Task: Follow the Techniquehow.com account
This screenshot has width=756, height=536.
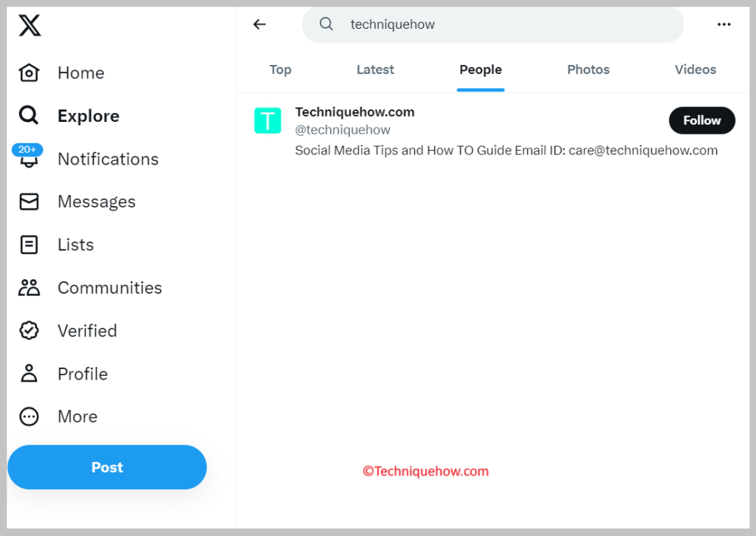Action: [x=702, y=120]
